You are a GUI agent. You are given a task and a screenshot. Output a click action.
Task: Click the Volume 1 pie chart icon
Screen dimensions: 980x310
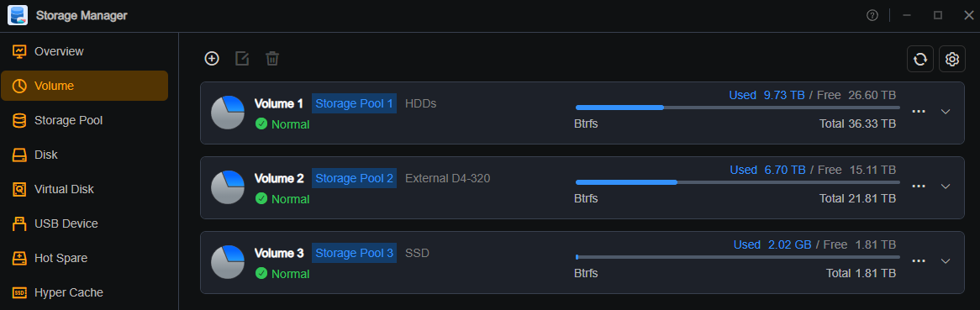pyautogui.click(x=228, y=113)
